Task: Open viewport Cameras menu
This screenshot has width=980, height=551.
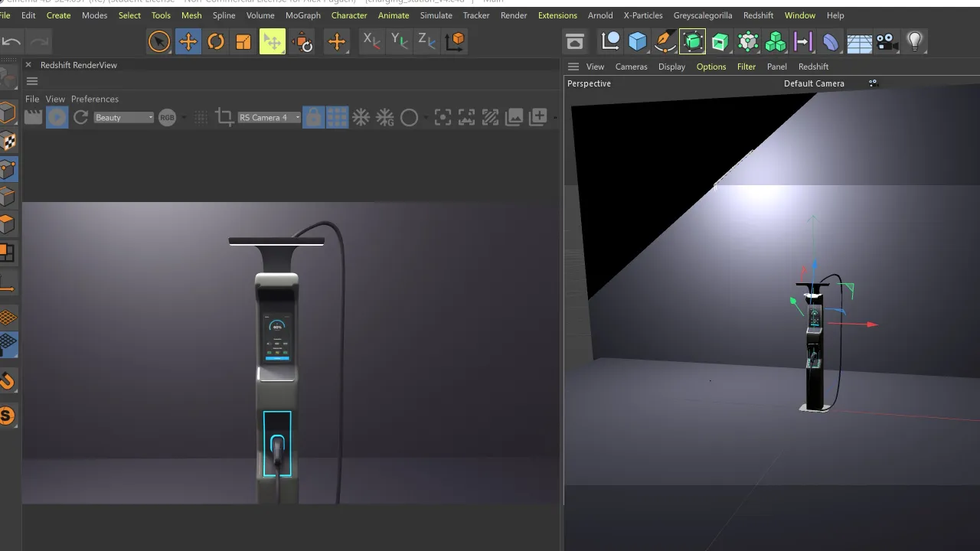Action: click(x=632, y=67)
